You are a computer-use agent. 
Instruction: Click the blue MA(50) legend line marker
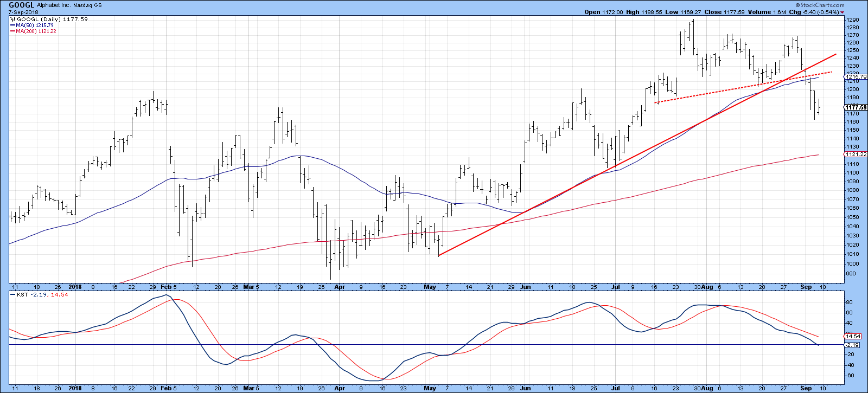pos(12,25)
